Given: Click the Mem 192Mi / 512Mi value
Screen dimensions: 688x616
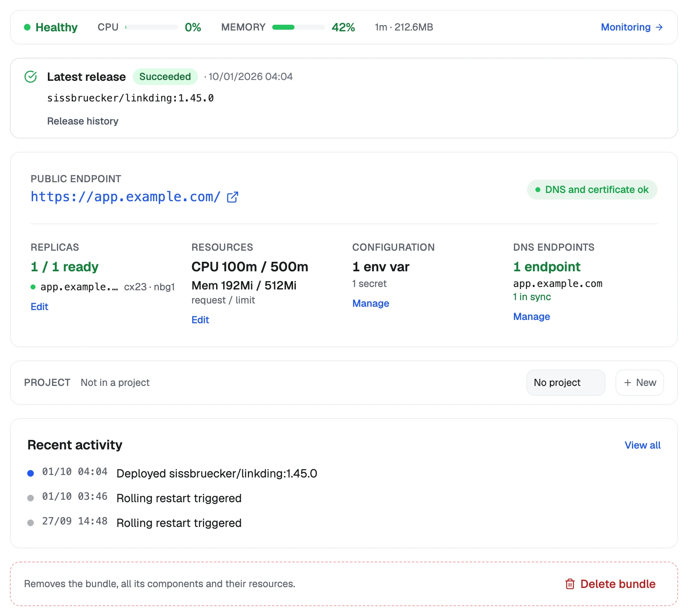Looking at the screenshot, I should click(244, 285).
